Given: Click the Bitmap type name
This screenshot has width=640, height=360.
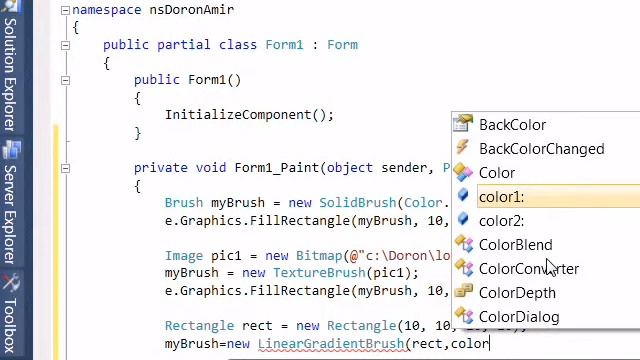Looking at the screenshot, I should [319, 256].
